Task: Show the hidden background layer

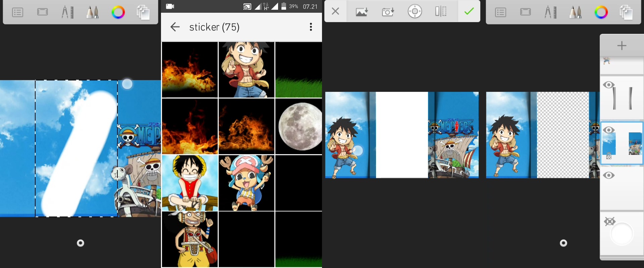Action: pos(609,221)
